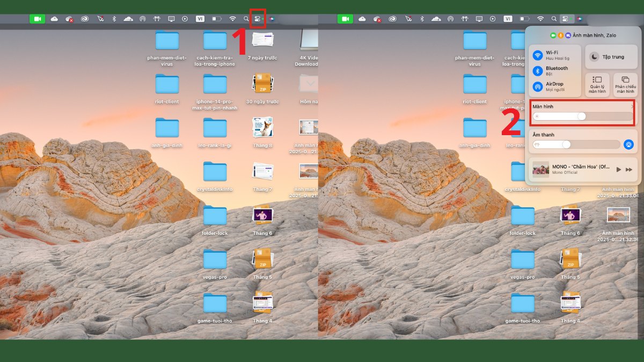Open Quản lý màn hình (Stage Manager) tile

tap(597, 85)
